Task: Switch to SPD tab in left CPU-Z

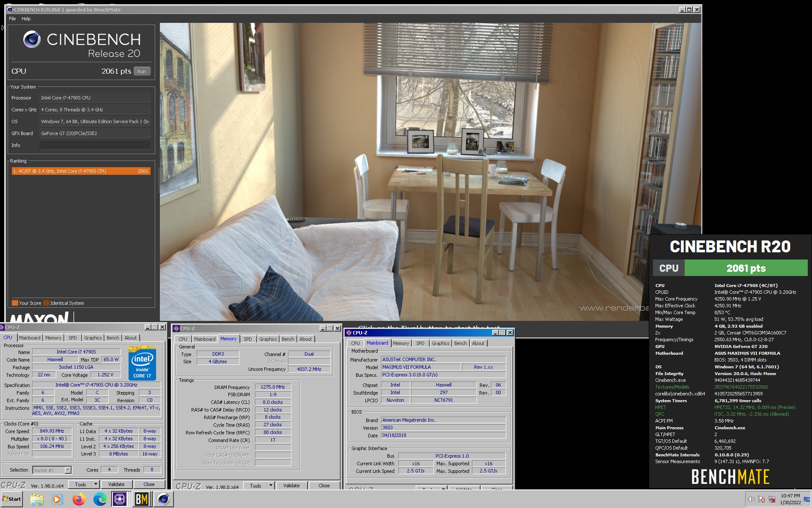Action: pos(73,338)
